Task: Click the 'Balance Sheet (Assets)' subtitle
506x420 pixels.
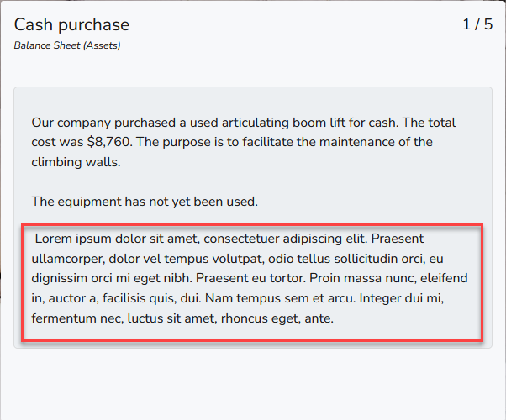Action: click(66, 45)
